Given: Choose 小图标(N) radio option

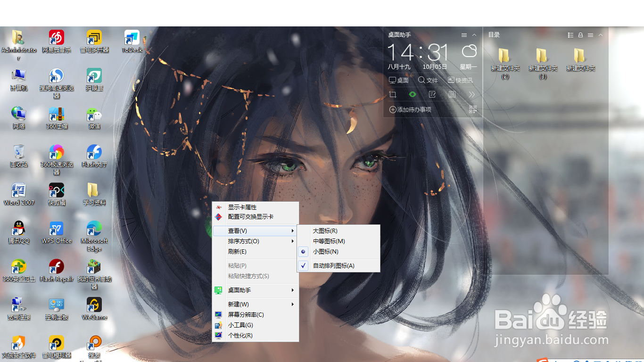Looking at the screenshot, I should click(339, 252).
